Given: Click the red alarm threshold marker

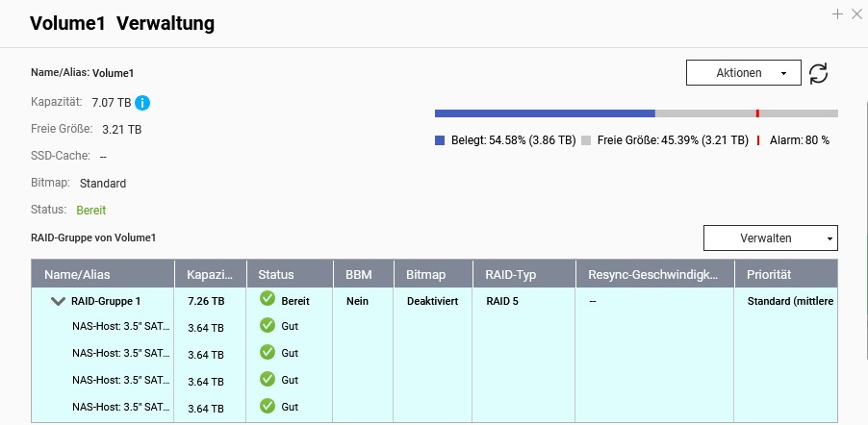Looking at the screenshot, I should [x=757, y=113].
